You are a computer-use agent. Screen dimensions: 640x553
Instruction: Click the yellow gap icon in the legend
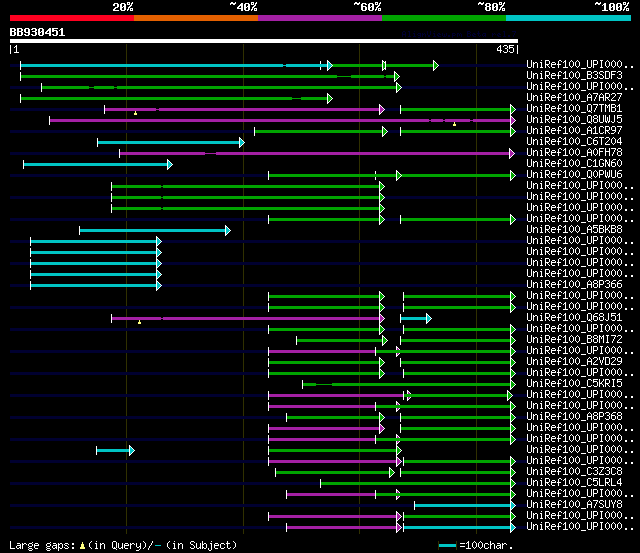point(82,546)
